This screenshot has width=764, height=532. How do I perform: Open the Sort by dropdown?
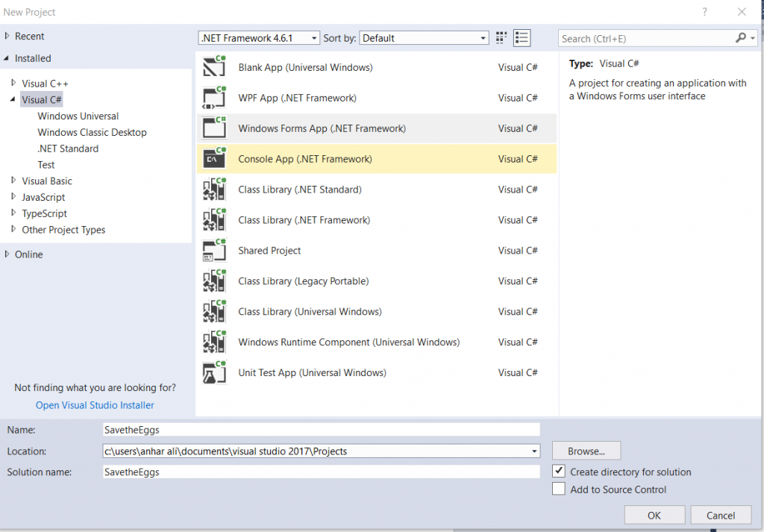(x=482, y=37)
